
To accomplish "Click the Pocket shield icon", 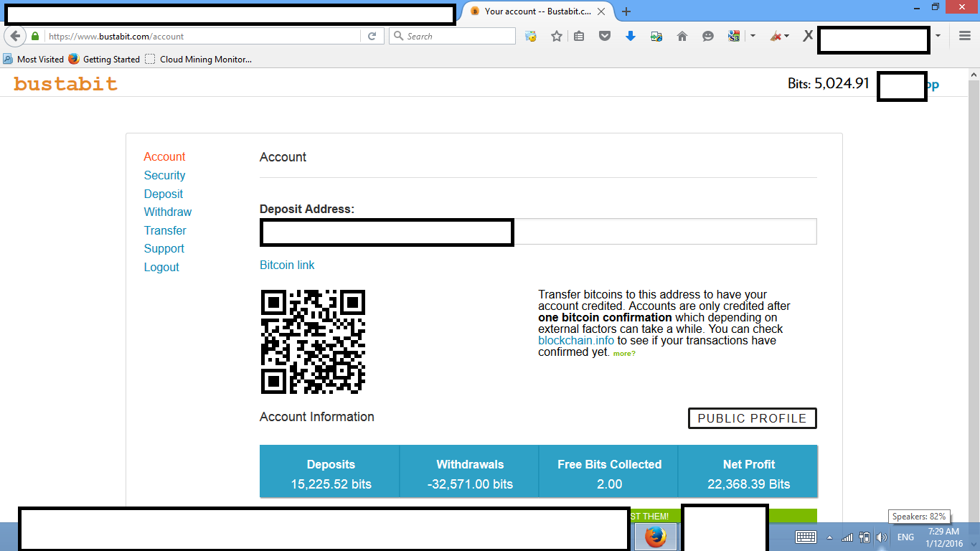I will click(605, 36).
